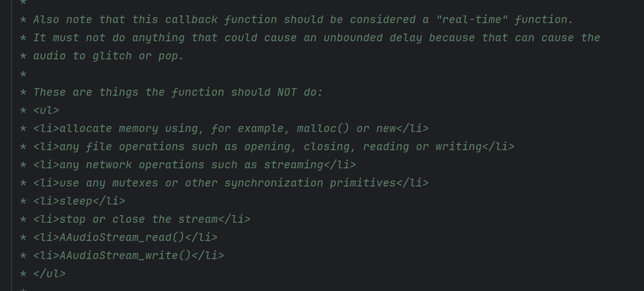Click the word "unbounded" in the comment
644x291 pixels.
click(353, 38)
